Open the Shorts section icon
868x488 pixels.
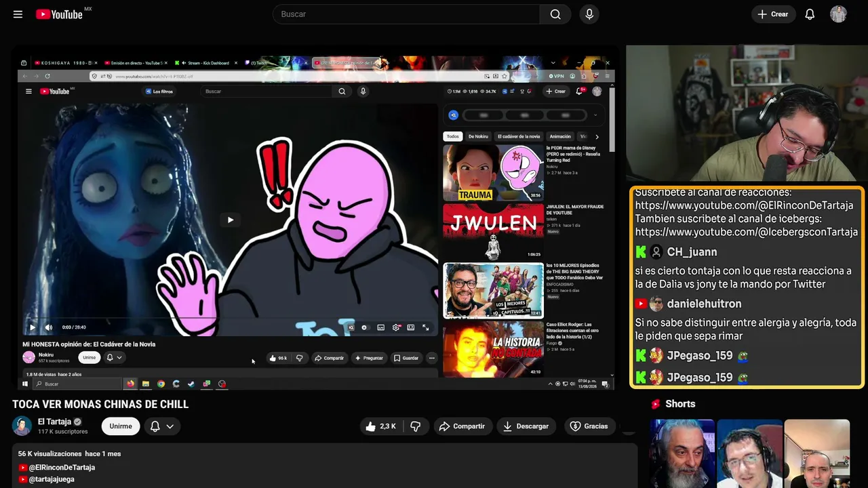point(656,404)
